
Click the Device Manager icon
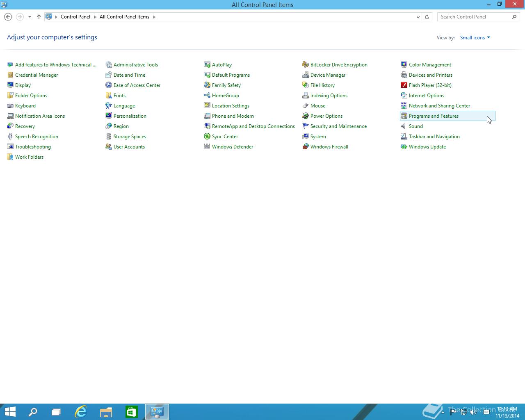click(x=306, y=75)
